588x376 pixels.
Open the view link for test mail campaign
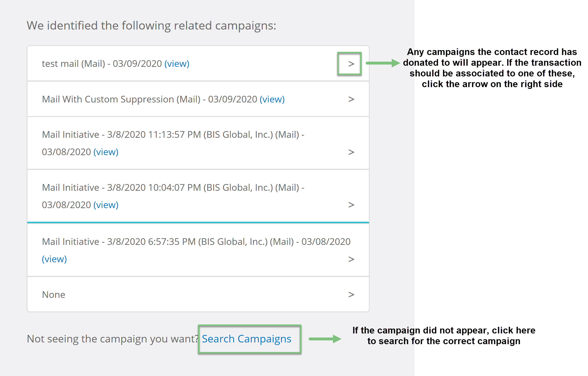coord(177,64)
